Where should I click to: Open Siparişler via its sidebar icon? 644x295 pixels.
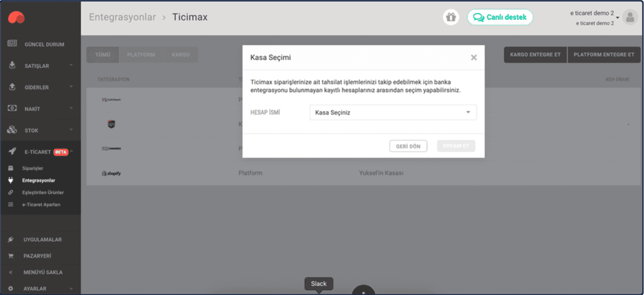(x=11, y=168)
